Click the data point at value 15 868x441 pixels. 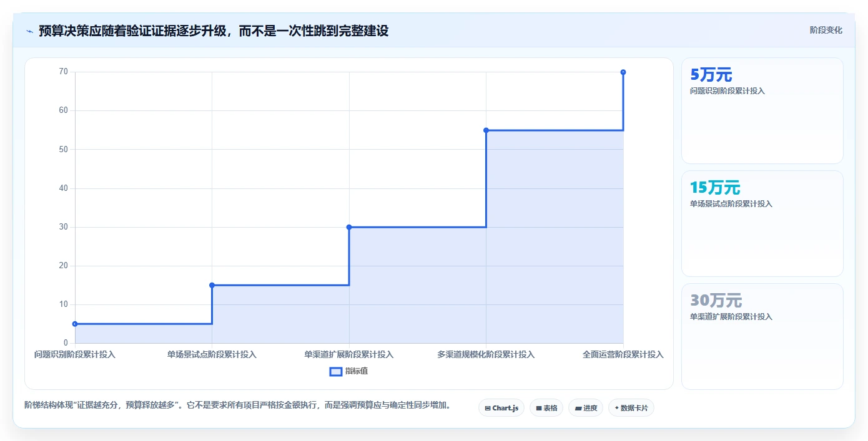coord(212,285)
